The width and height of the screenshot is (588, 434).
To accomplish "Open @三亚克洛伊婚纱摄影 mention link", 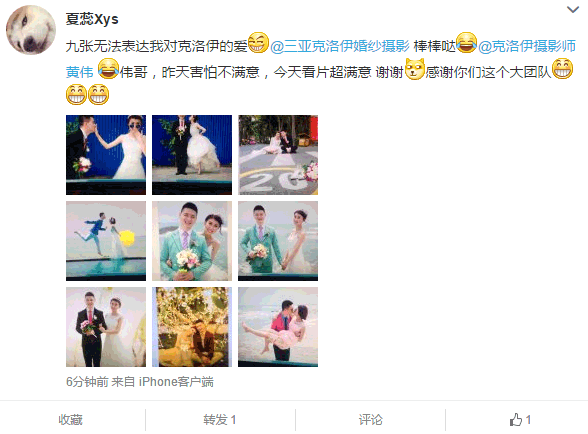I will point(340,46).
